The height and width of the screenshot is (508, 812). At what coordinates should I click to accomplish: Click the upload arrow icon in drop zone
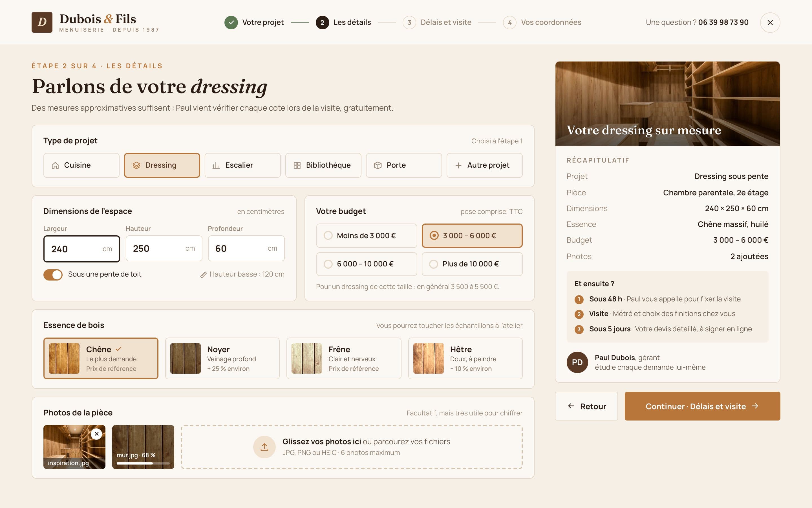pos(264,447)
